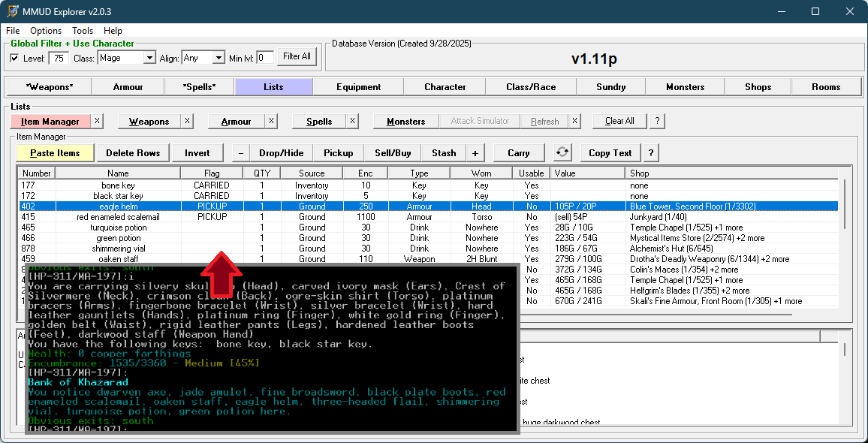Image resolution: width=868 pixels, height=443 pixels.
Task: Select the red enameled scalemail row
Action: click(x=118, y=217)
